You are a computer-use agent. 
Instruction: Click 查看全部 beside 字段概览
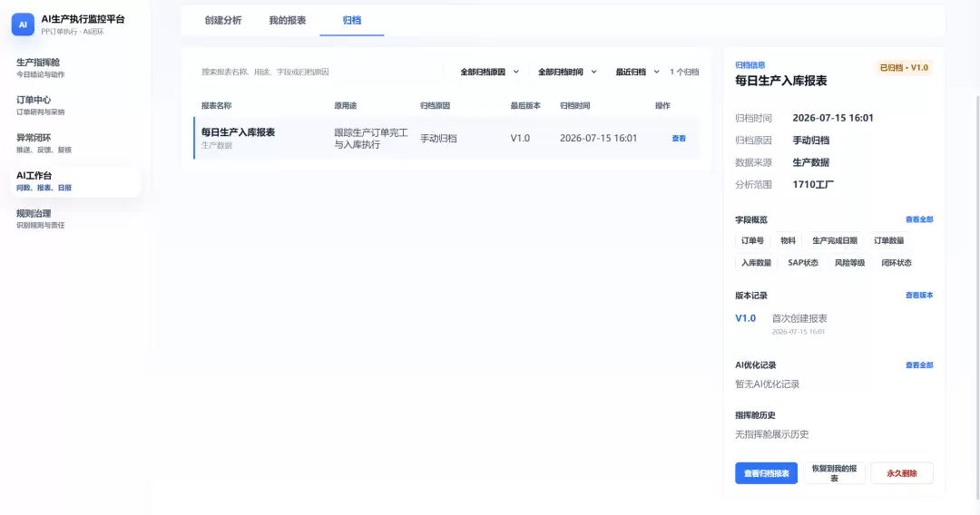(x=918, y=219)
